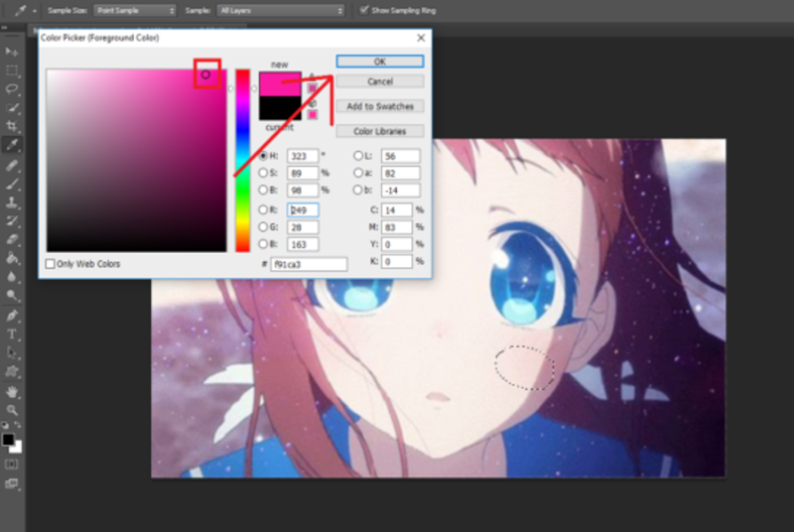Click the G value field showing 28

[x=303, y=227]
